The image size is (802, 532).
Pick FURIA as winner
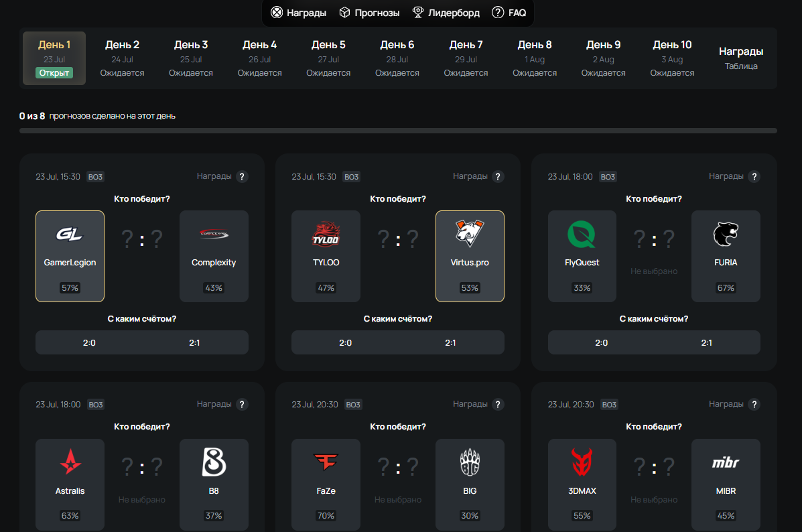tap(726, 256)
